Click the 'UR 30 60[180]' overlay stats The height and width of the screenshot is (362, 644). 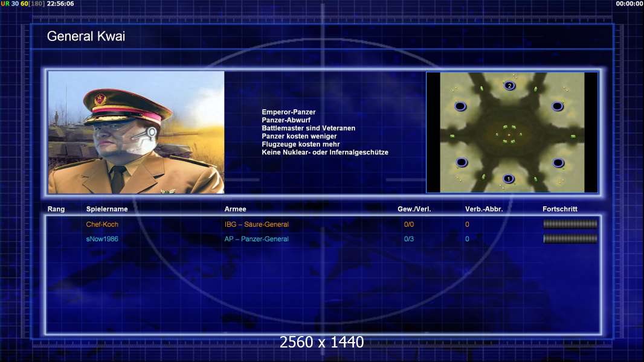pyautogui.click(x=22, y=4)
